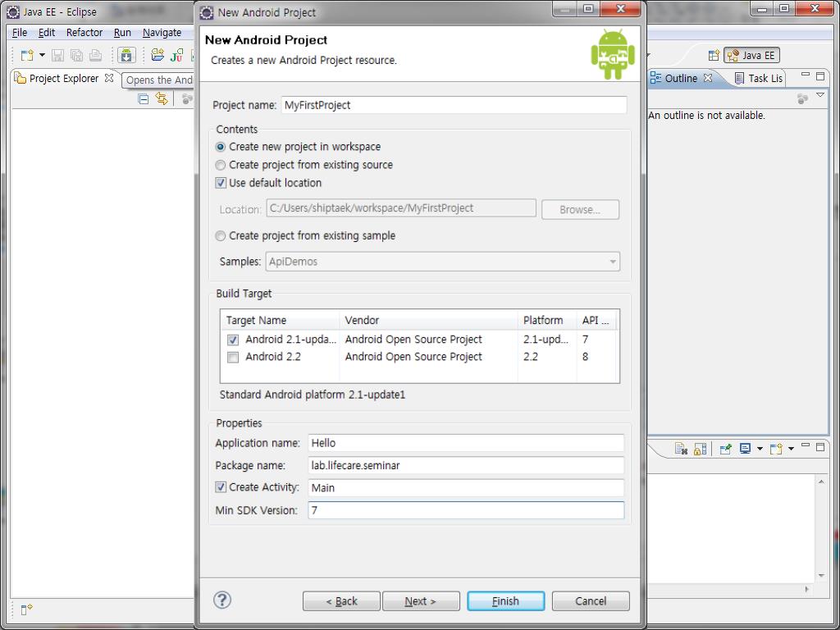Select Create new project in workspace radio
Image resolution: width=840 pixels, height=630 pixels.
220,147
